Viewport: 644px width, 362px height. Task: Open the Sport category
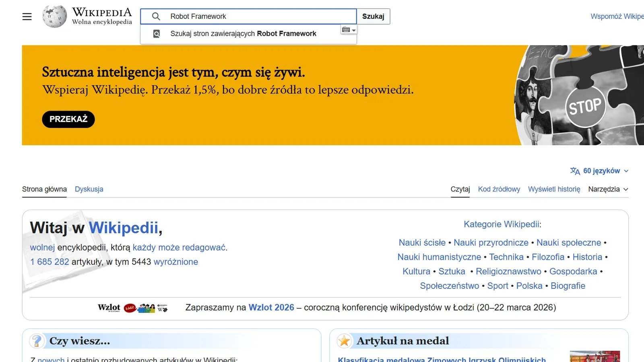[498, 286]
